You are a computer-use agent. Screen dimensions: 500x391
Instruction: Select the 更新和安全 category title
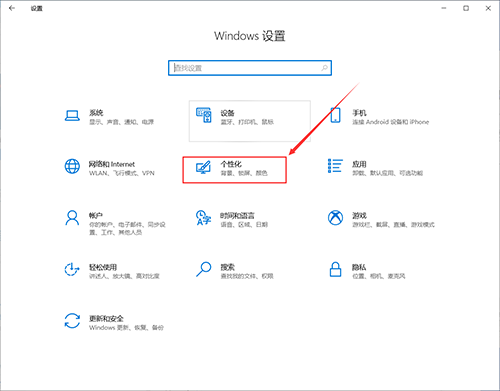[106, 318]
